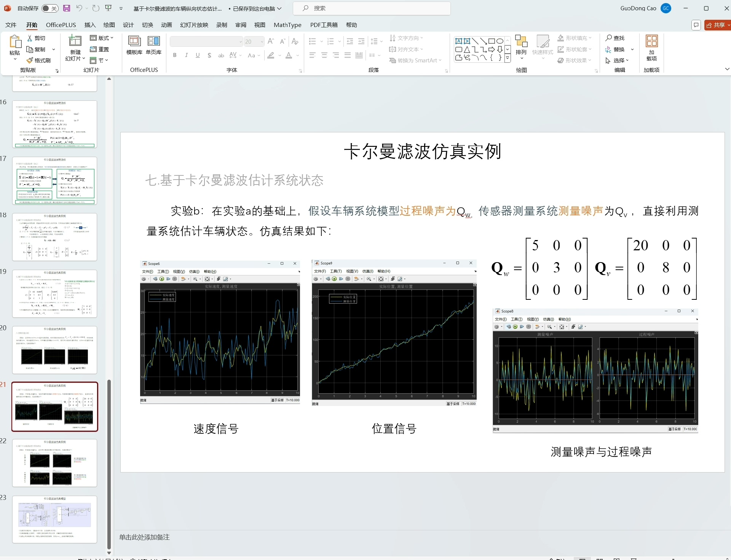Switch to the Insert (插入) tab
This screenshot has height=560, width=731.
[90, 25]
